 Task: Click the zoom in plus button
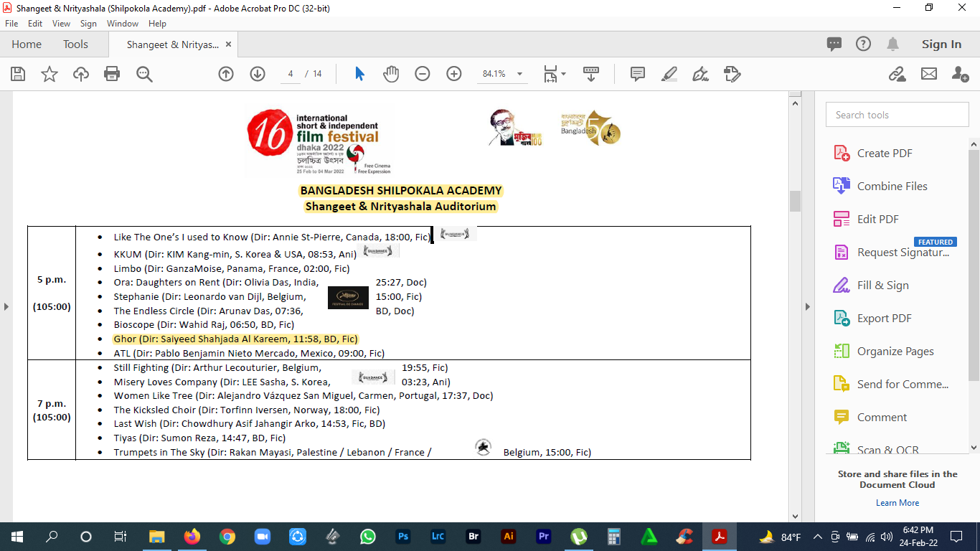(x=454, y=74)
